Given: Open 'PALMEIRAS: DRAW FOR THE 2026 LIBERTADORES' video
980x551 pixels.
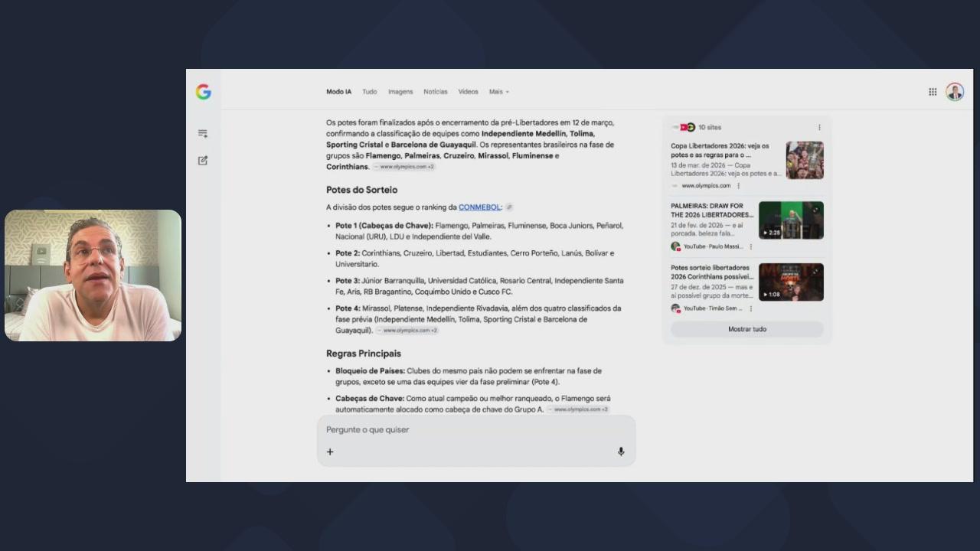Looking at the screenshot, I should pos(712,210).
